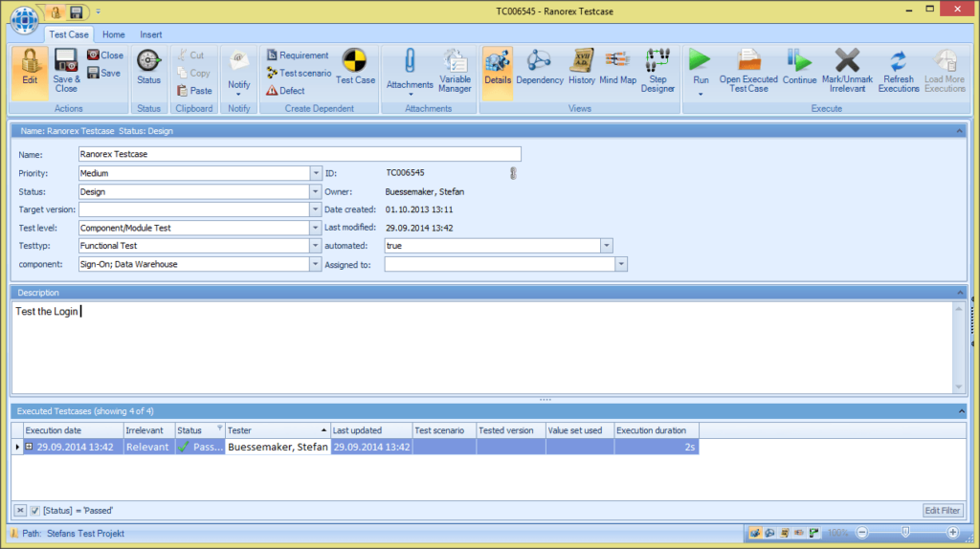
Task: Click the Close button in Actions group
Action: pyautogui.click(x=105, y=55)
